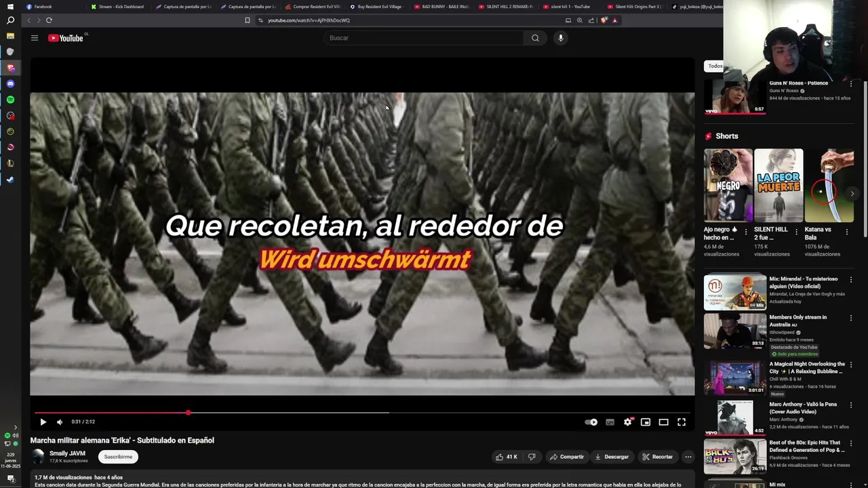Show hidden icons with the taskbar chevron

[x=15, y=427]
